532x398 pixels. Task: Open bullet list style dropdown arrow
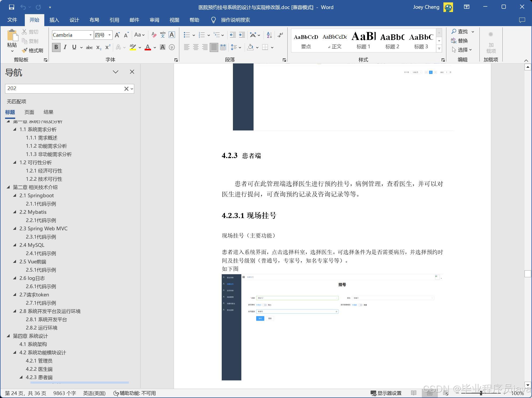[194, 35]
